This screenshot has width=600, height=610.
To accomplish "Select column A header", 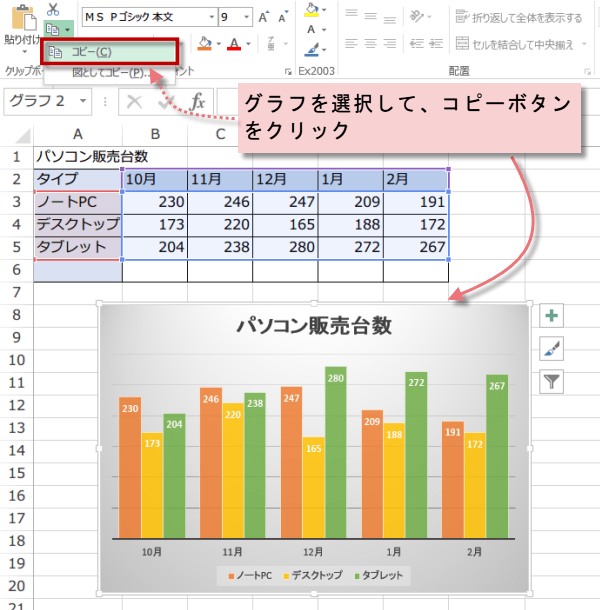I will 78,134.
